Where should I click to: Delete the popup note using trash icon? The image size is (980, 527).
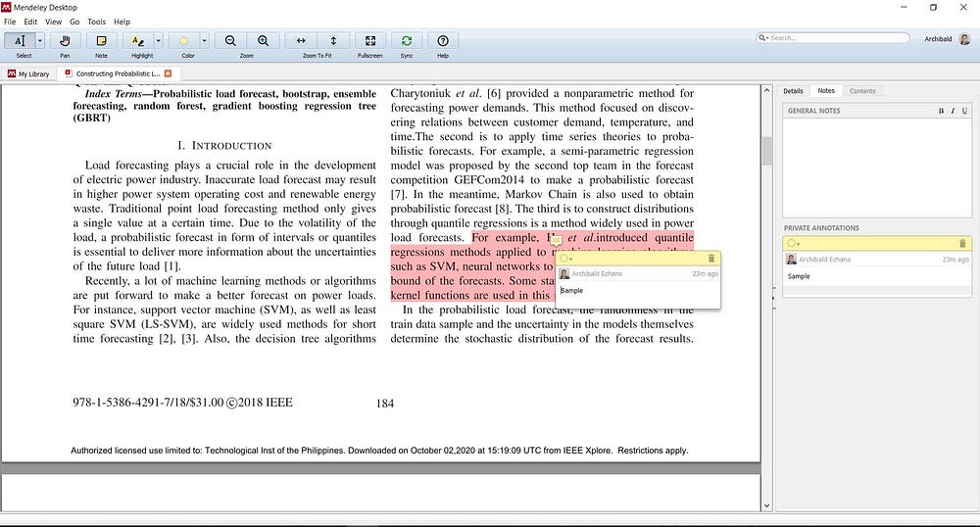coord(711,258)
